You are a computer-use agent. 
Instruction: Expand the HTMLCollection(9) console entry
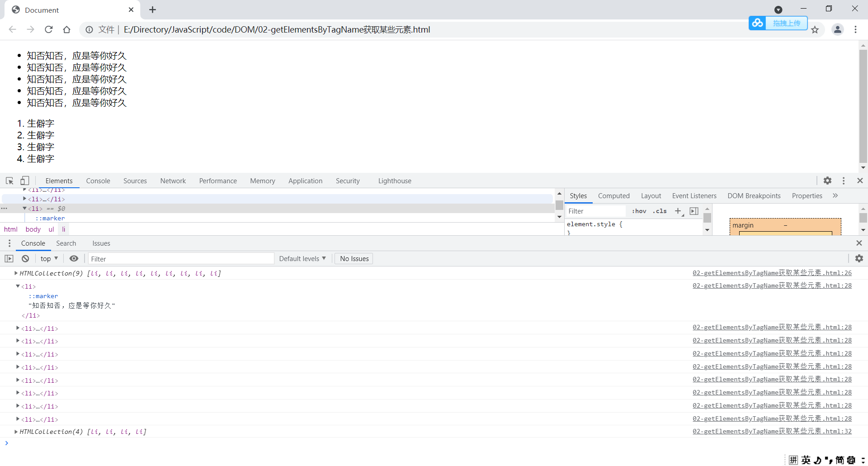(16, 273)
